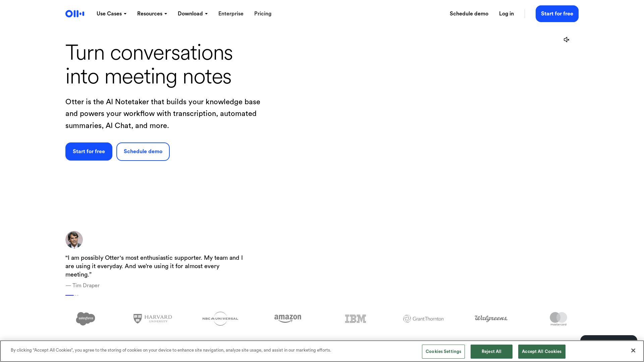644x362 pixels.
Task: Click the IBM logo
Action: pyautogui.click(x=356, y=318)
